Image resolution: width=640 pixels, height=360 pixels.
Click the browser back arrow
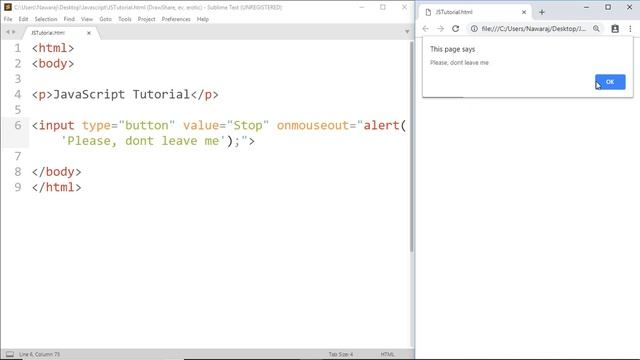[426, 29]
